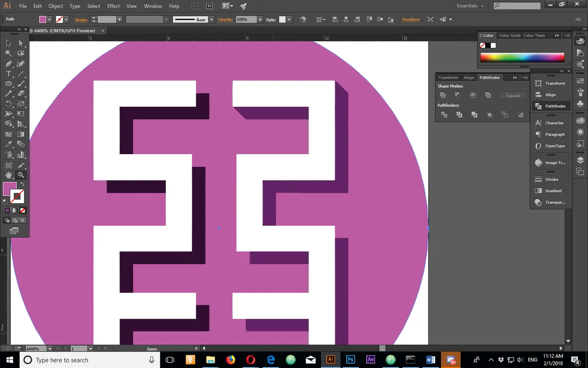Click the Recolor Artwork wheel icon
This screenshot has width=588, height=368.
click(303, 19)
